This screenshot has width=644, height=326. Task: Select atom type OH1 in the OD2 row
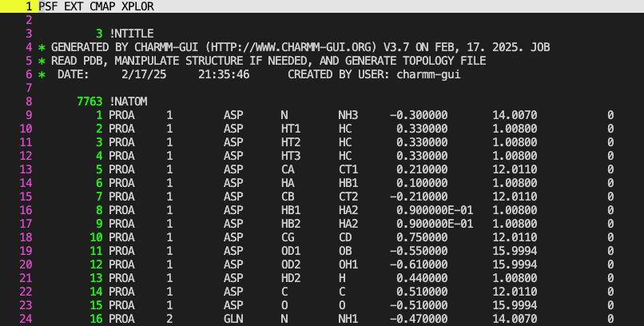(x=348, y=264)
